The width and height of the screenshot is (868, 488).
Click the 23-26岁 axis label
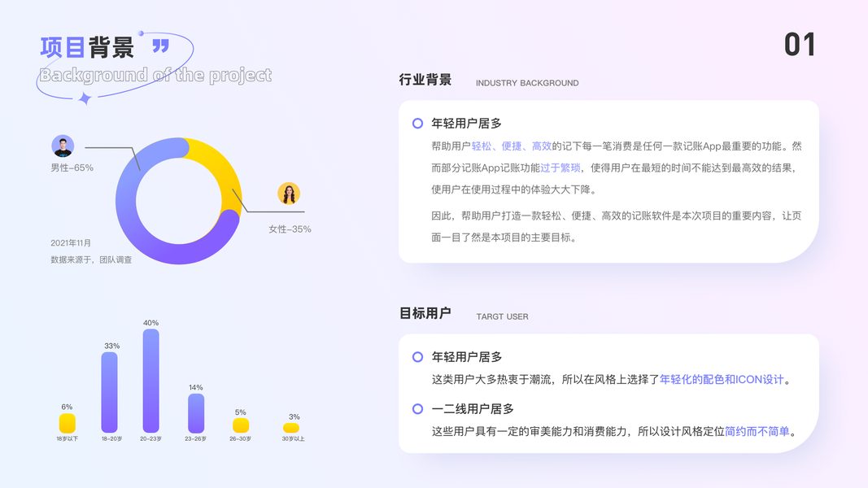pyautogui.click(x=196, y=438)
